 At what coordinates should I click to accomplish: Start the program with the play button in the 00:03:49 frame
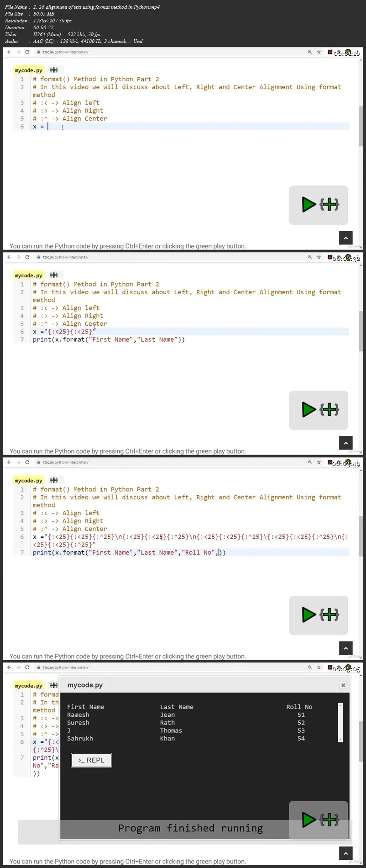pos(309,614)
